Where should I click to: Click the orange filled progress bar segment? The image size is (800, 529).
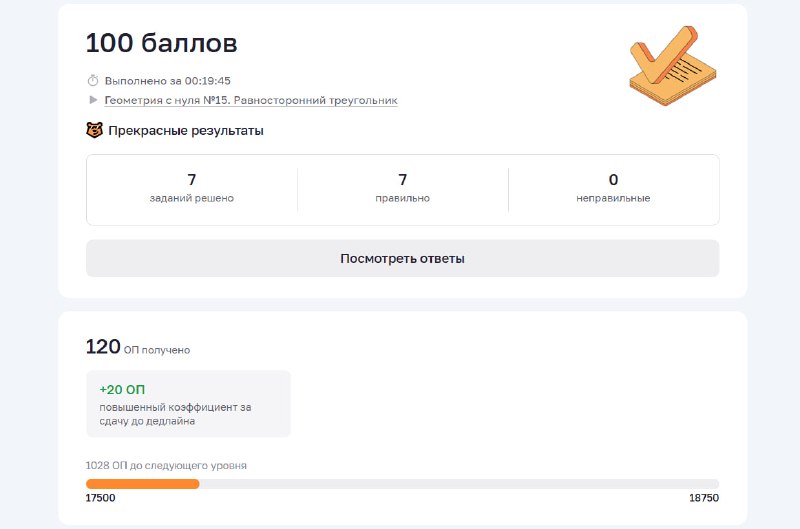pos(142,484)
